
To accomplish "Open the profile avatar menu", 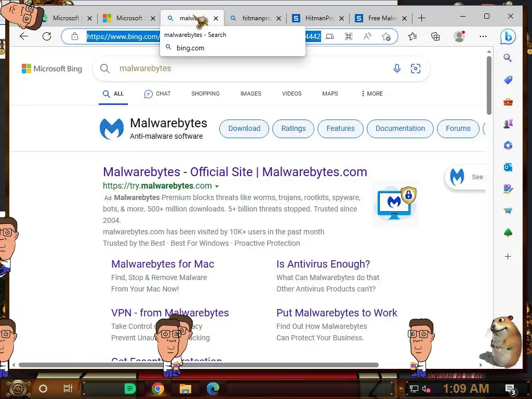I will point(459,36).
